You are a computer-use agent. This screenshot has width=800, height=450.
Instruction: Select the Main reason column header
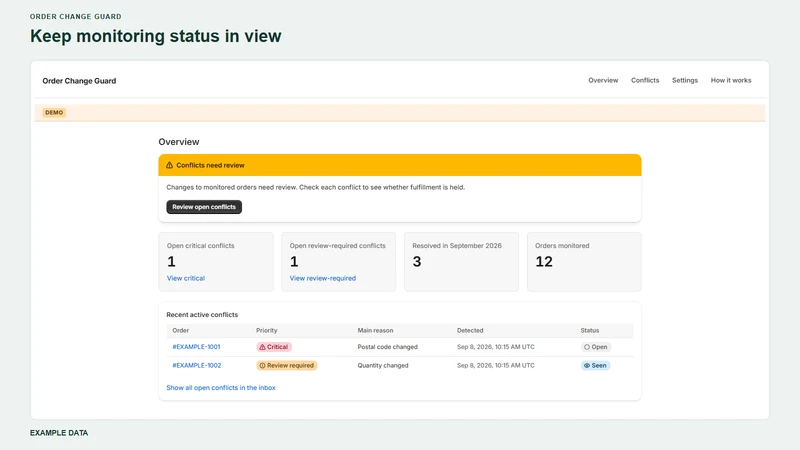[x=375, y=331]
